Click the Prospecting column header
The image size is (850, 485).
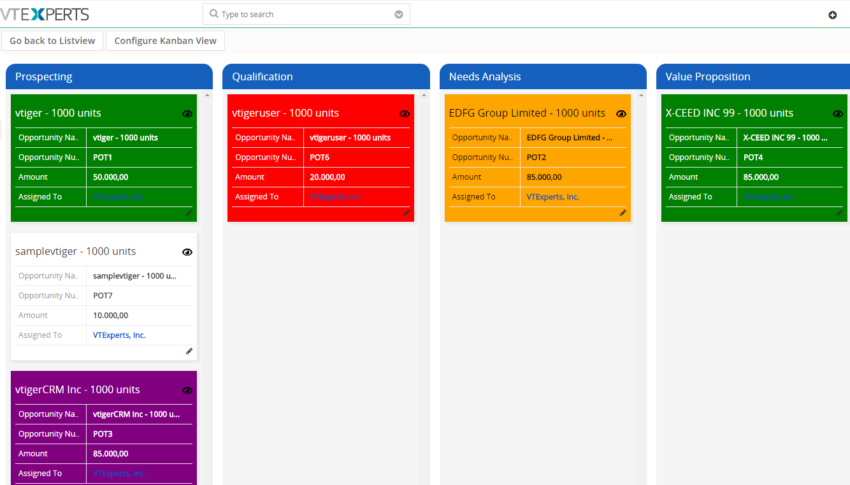[x=109, y=76]
